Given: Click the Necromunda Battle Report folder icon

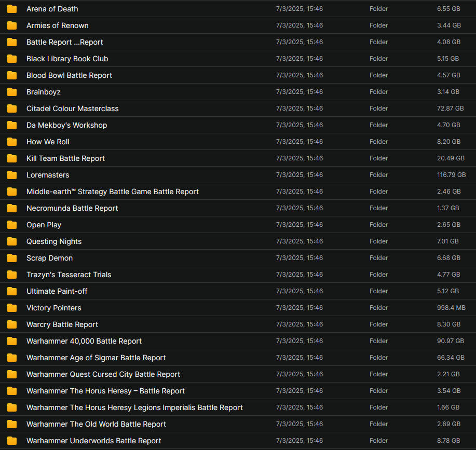Looking at the screenshot, I should coord(12,208).
